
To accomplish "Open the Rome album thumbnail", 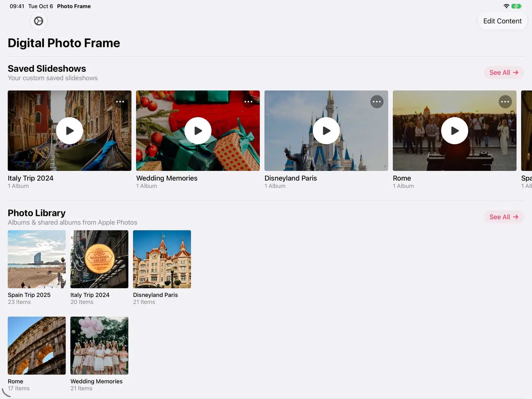I will [37, 345].
